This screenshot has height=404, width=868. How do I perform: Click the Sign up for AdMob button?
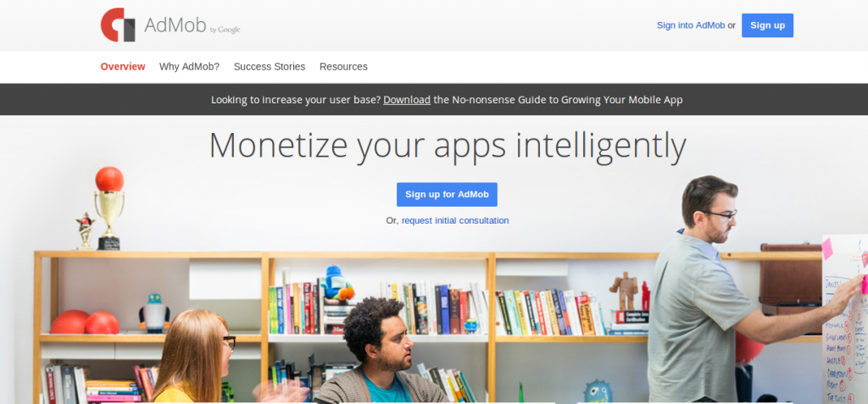tap(447, 194)
